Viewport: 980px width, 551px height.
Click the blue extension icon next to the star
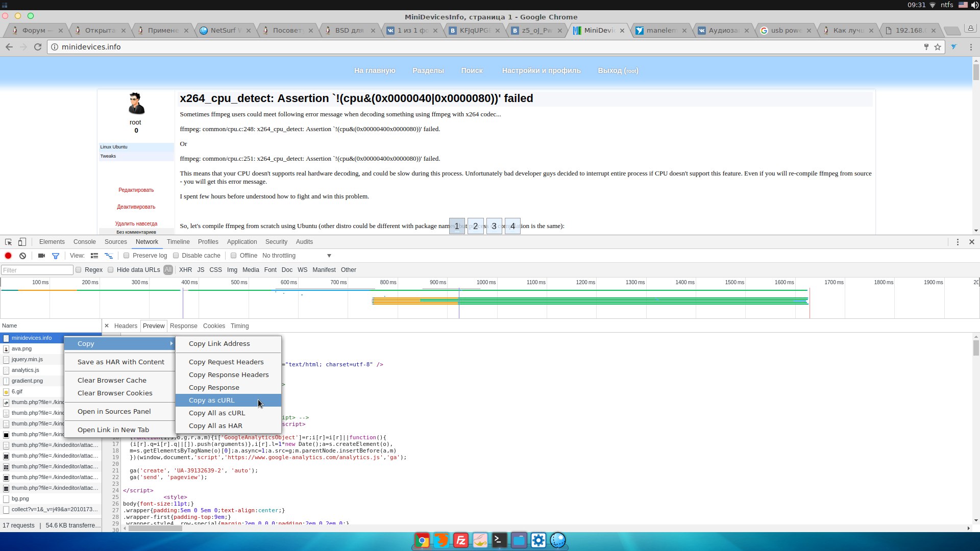click(x=954, y=47)
